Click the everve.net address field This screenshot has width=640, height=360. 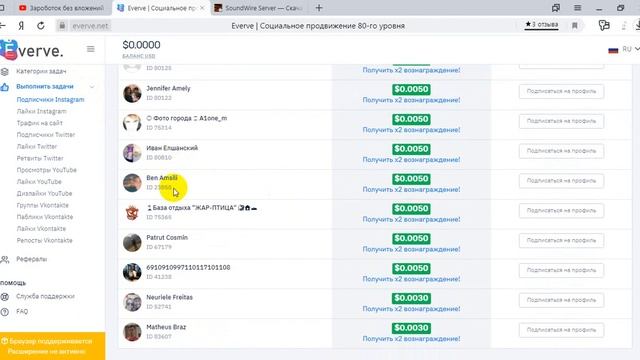(90, 26)
